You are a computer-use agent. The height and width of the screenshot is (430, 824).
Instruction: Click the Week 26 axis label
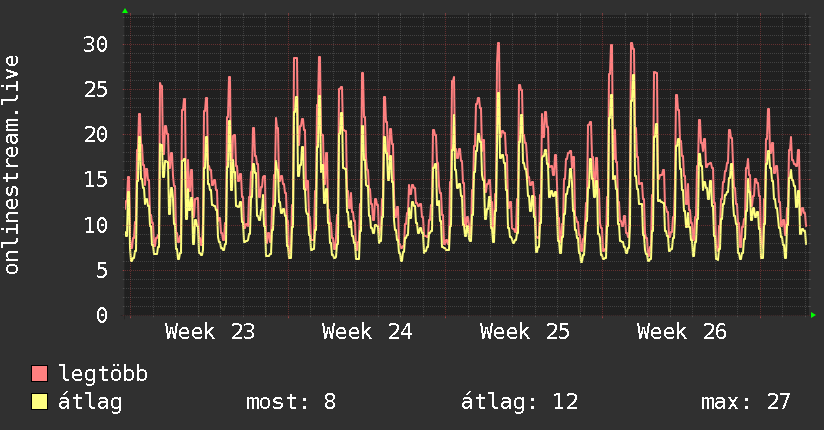(682, 332)
